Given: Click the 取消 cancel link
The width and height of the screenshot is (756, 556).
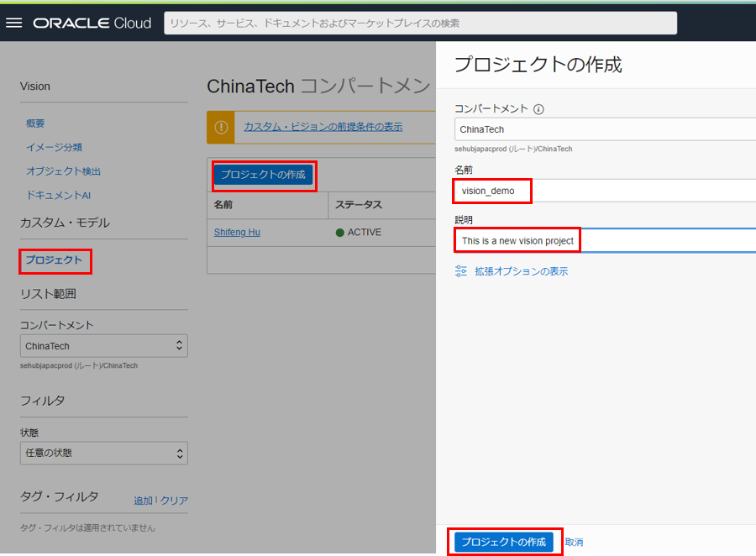Looking at the screenshot, I should [574, 543].
